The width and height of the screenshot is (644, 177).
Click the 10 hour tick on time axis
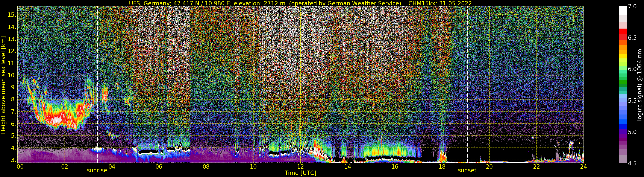[x=253, y=166]
